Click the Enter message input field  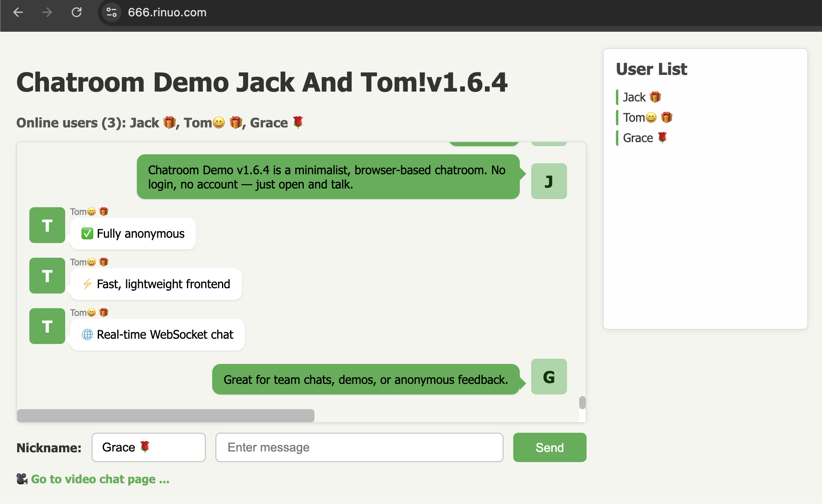coord(359,447)
